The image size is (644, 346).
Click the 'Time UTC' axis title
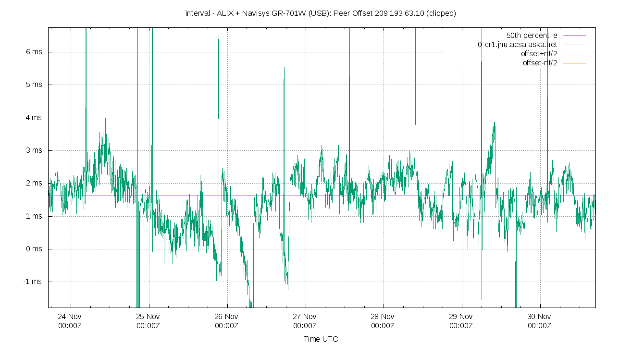pyautogui.click(x=321, y=339)
